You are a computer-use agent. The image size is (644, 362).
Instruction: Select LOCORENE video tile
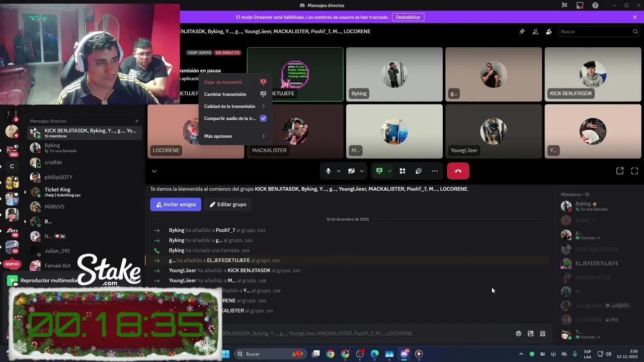coord(196,131)
